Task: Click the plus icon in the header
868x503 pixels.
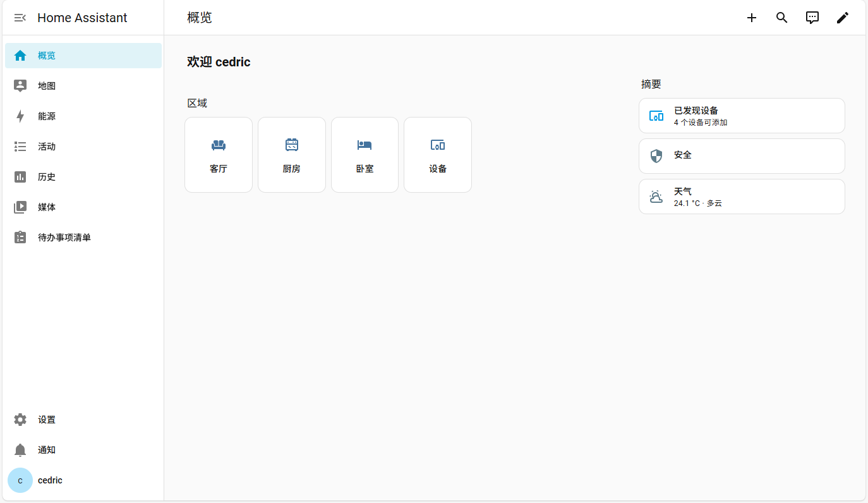Action: click(x=752, y=18)
